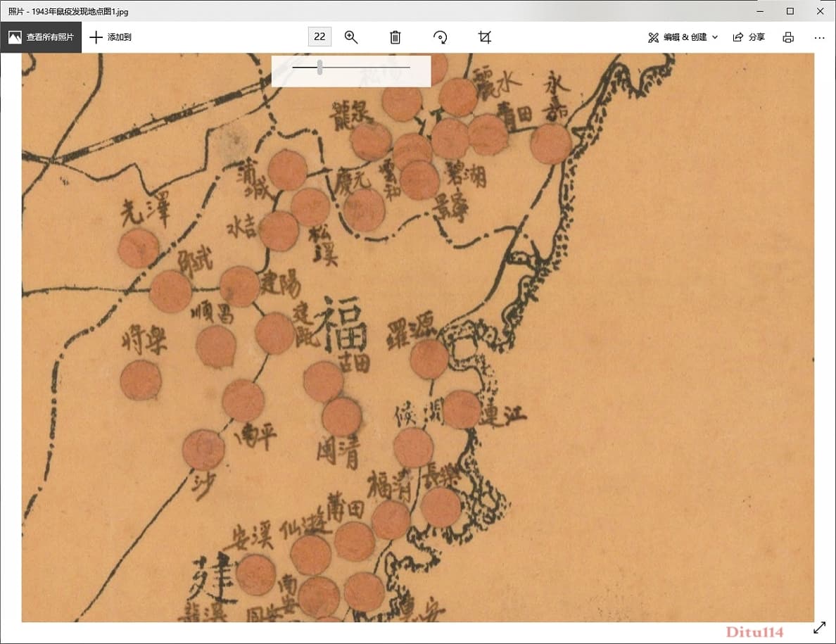836x644 pixels.
Task: Click the share icon 分享
Action: point(749,37)
